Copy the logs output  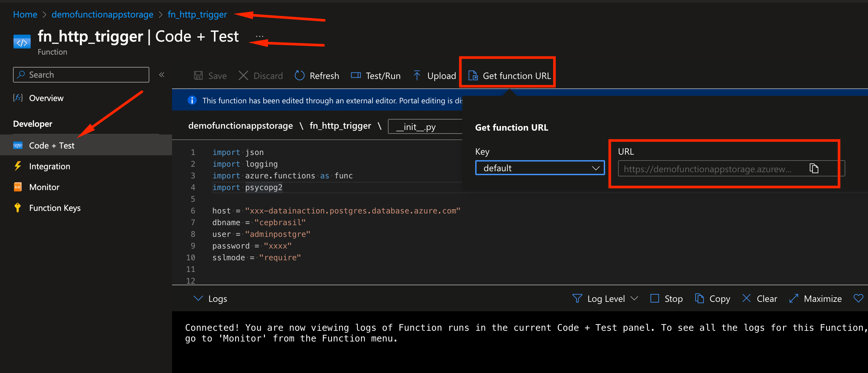(x=712, y=299)
